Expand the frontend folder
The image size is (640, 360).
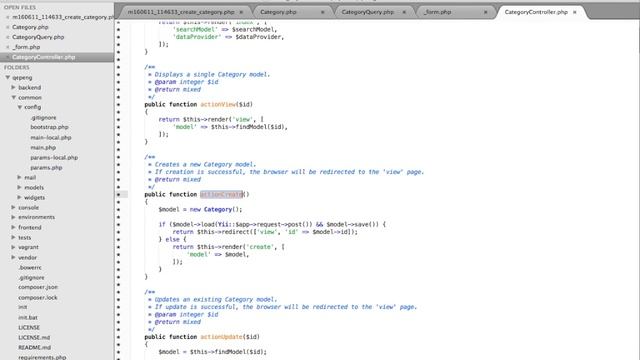click(13, 227)
